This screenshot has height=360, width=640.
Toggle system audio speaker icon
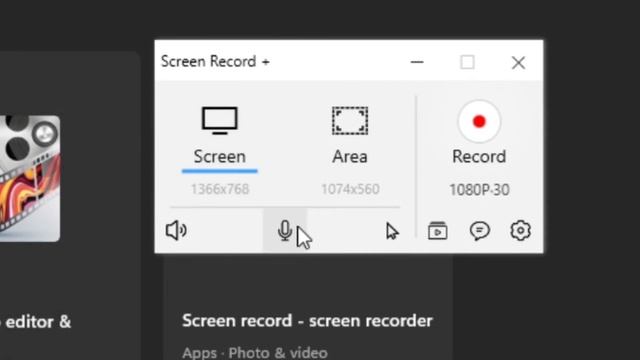176,231
